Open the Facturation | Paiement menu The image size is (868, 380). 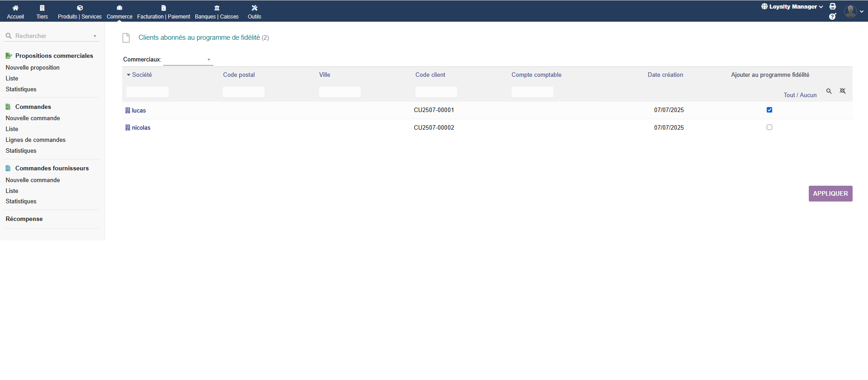[164, 12]
